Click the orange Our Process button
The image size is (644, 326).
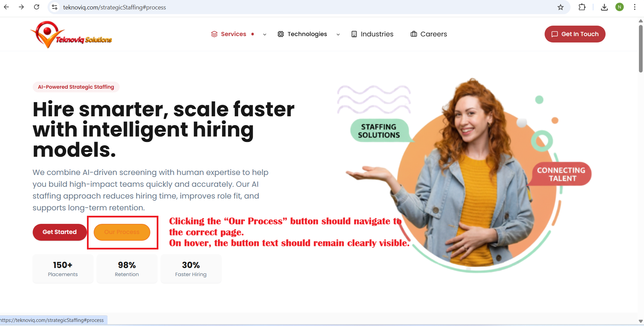tap(122, 232)
